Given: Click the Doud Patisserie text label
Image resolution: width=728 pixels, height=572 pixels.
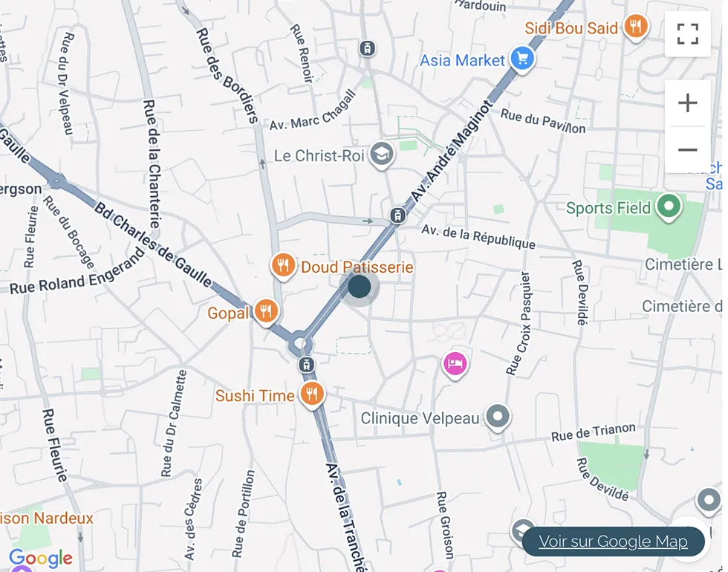Looking at the screenshot, I should [x=357, y=267].
